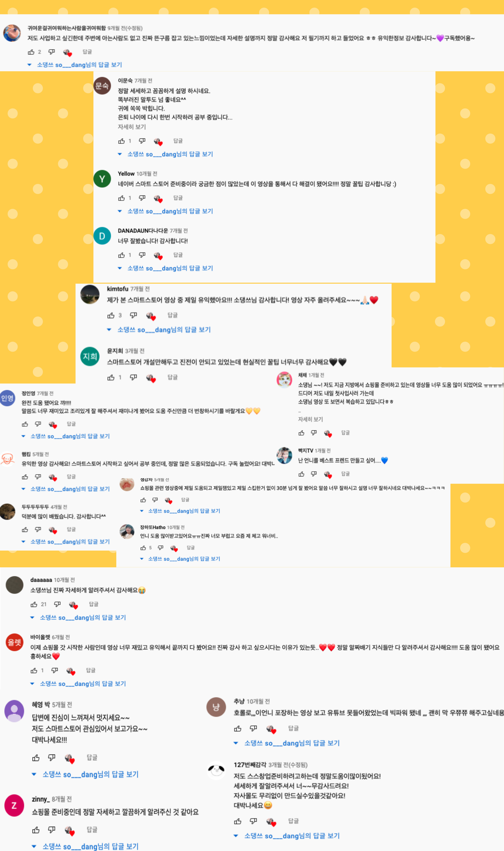Reply to Yellow's comment via 답글

(178, 198)
